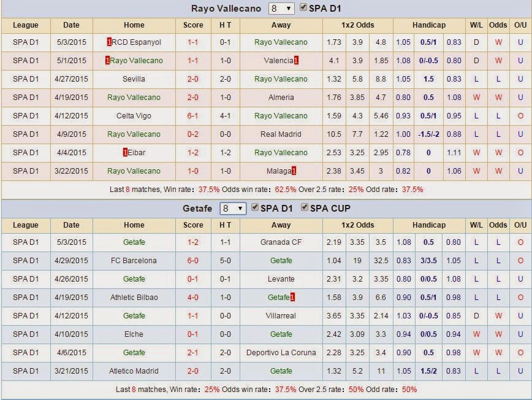Click the 6-0 score of FC Barcelona match

192,261
